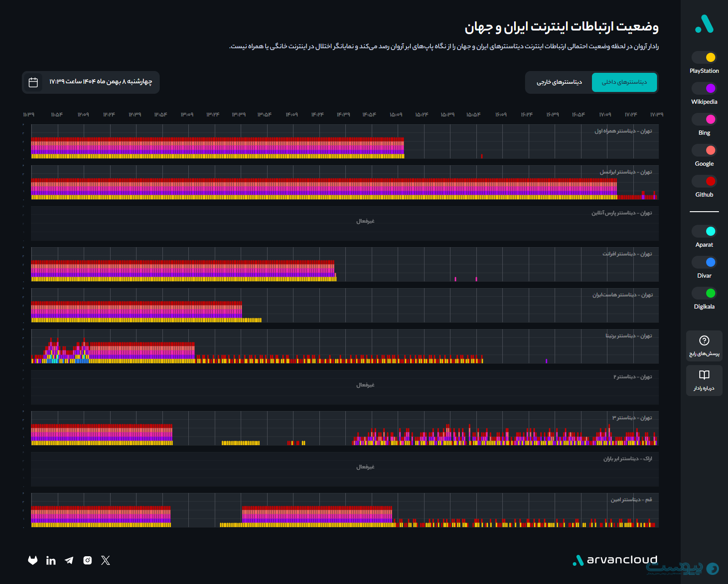The image size is (728, 584).
Task: Click the 14:09 time marker on axis
Action: [292, 115]
